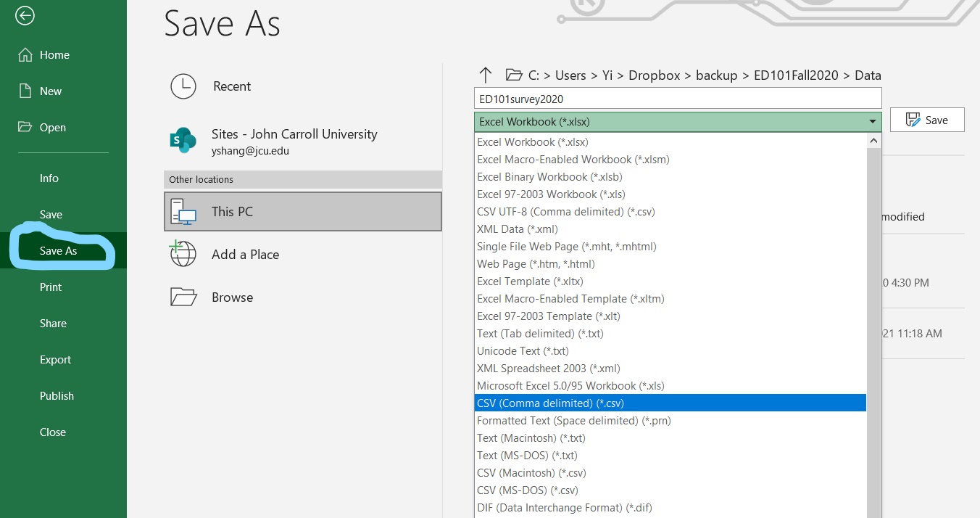Click the file name field ED101survey2020
This screenshot has width=980, height=518.
point(677,99)
